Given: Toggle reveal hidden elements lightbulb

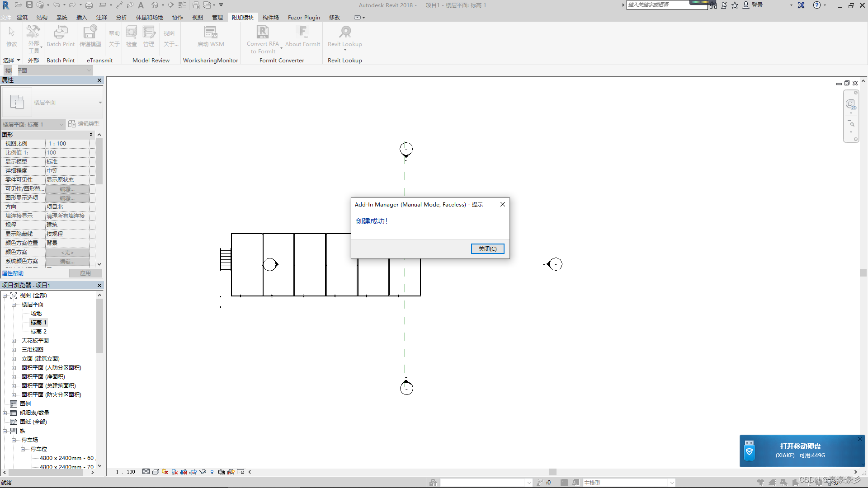Looking at the screenshot, I should tap(212, 472).
